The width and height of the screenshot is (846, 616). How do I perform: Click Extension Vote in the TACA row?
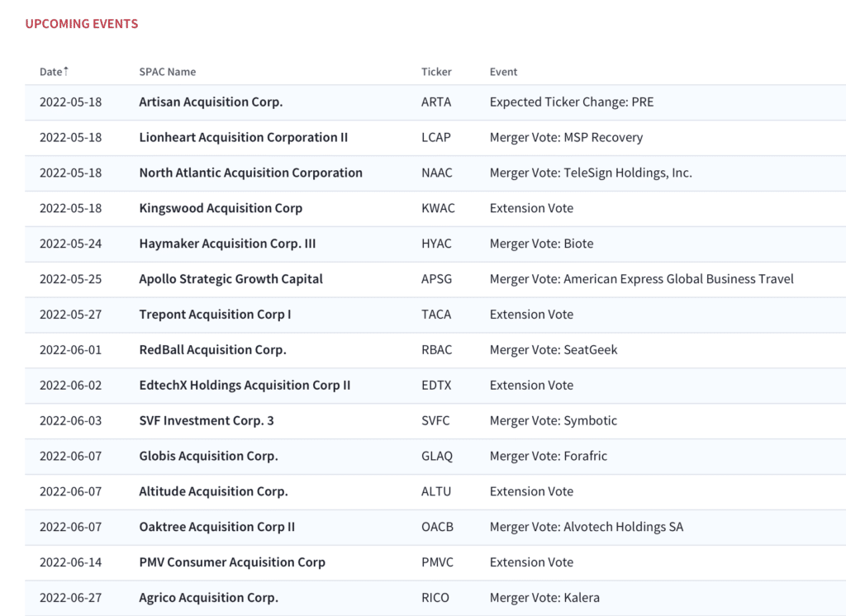click(x=531, y=315)
